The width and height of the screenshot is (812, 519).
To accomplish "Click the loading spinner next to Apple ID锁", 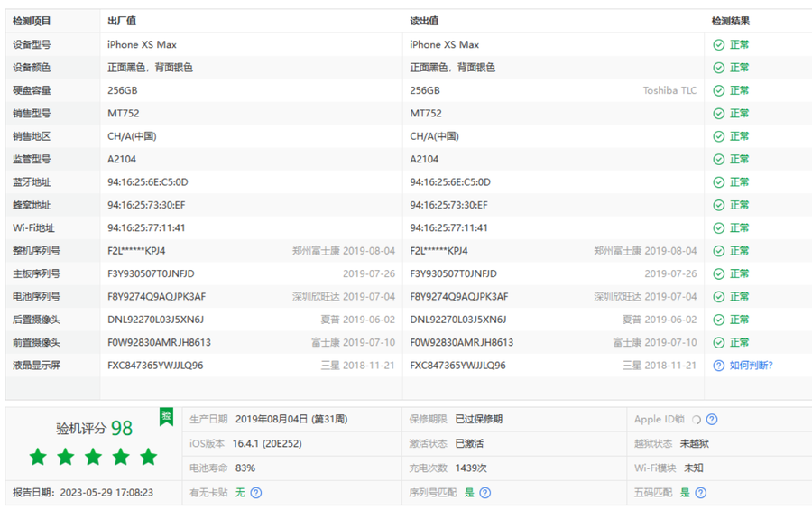I will [x=697, y=420].
